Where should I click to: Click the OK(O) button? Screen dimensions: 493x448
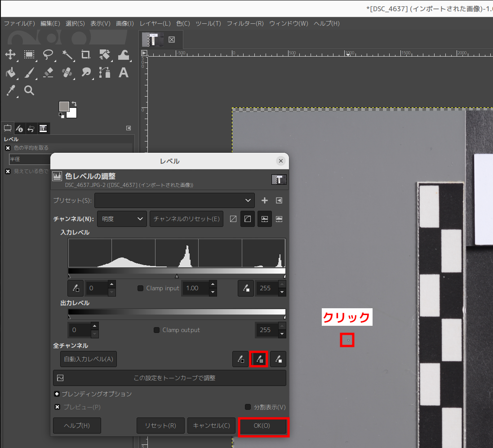(262, 426)
